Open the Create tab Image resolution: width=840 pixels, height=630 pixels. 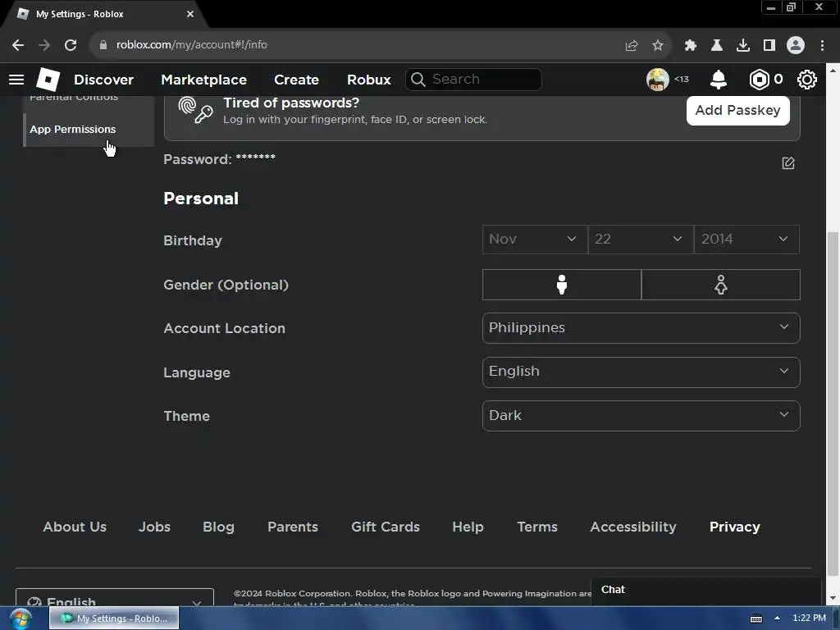[x=296, y=80]
